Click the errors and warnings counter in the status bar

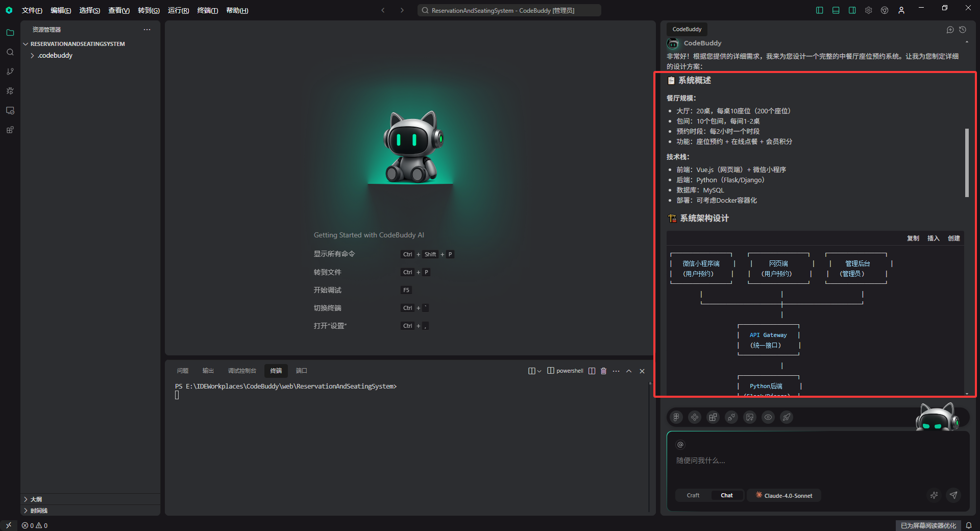coord(35,525)
